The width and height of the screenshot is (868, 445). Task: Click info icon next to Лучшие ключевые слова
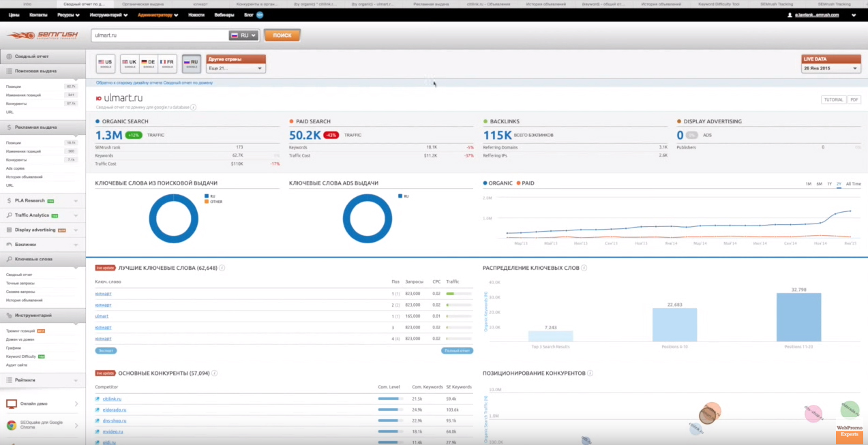coord(222,268)
